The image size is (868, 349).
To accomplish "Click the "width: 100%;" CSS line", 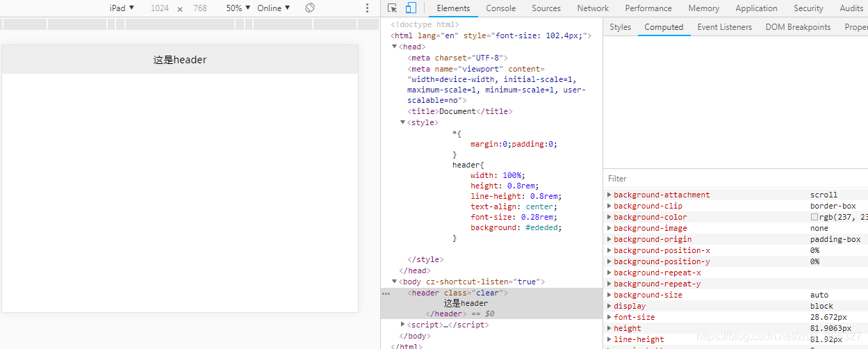I will pos(498,175).
